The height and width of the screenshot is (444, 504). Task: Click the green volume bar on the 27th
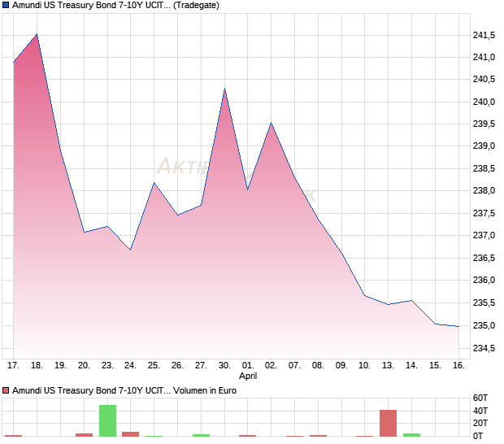(201, 435)
